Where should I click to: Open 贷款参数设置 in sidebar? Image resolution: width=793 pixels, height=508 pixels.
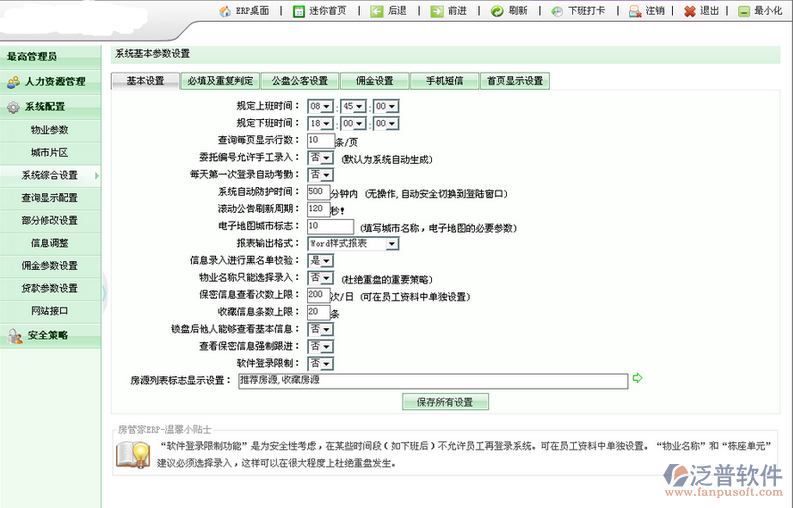50,288
